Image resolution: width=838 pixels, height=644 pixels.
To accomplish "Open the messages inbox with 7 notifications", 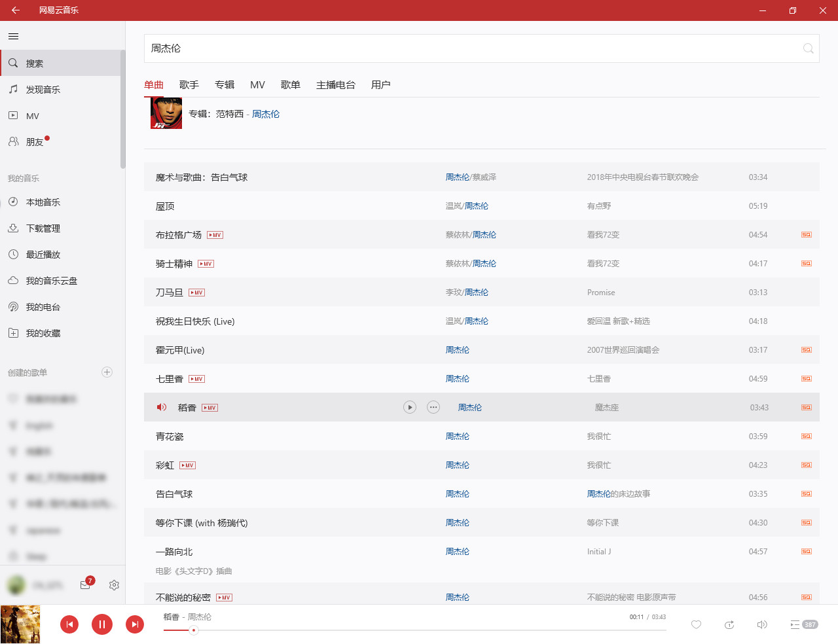I will 85,585.
